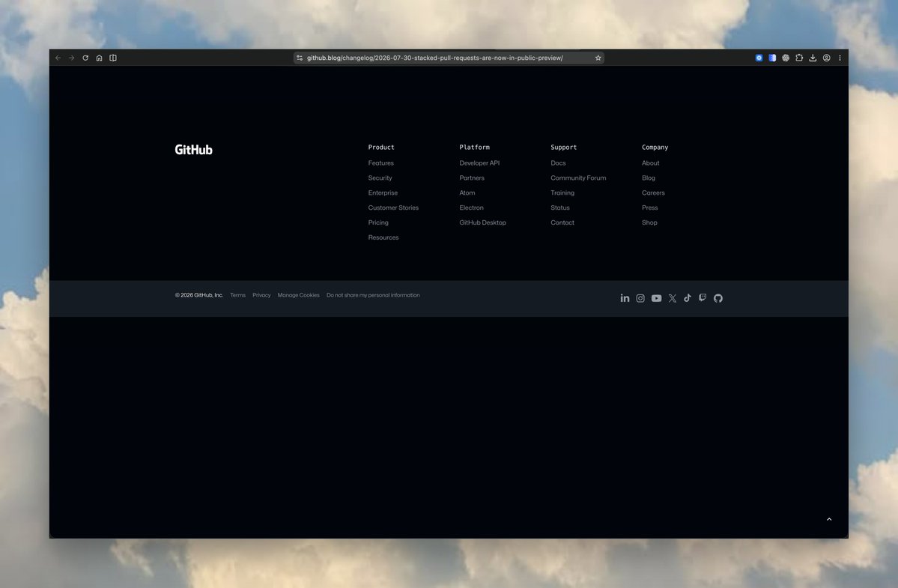Viewport: 898px width, 588px height.
Task: Click the Product column heading
Action: 381,147
